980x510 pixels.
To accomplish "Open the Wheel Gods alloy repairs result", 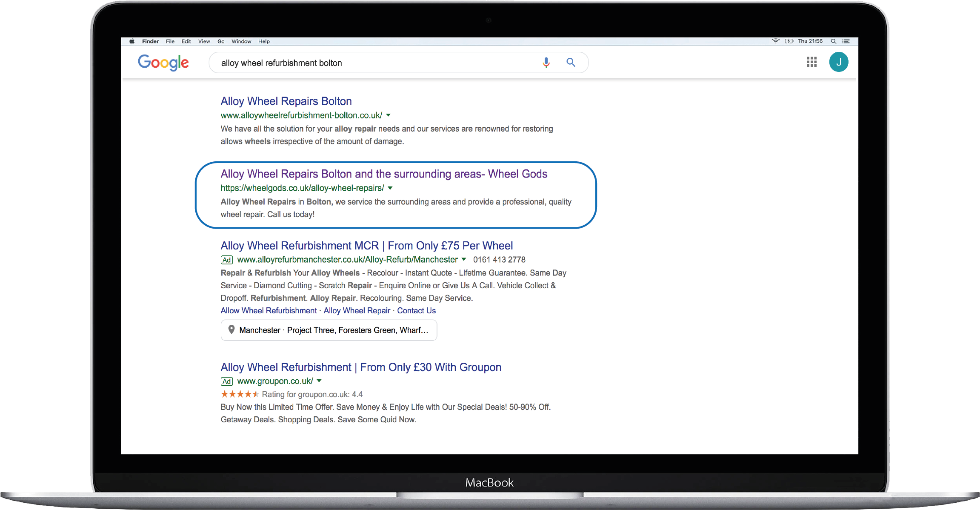I will click(384, 174).
